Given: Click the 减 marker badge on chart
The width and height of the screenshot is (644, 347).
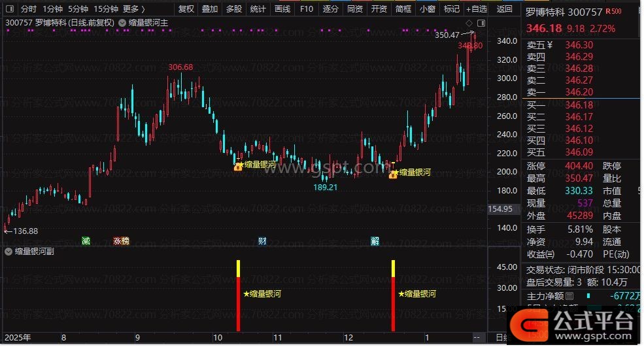Looking at the screenshot, I should pos(86,240).
